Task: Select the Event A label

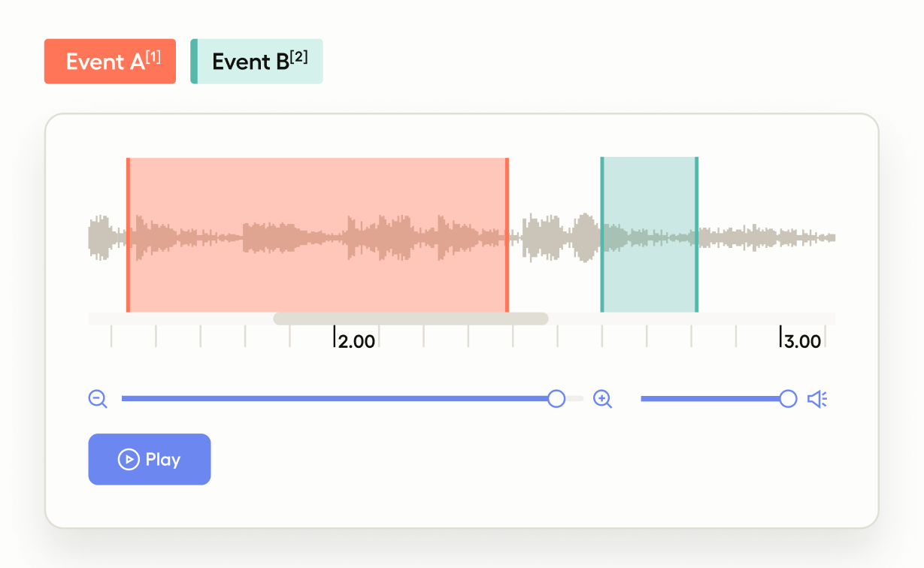Action: [110, 62]
